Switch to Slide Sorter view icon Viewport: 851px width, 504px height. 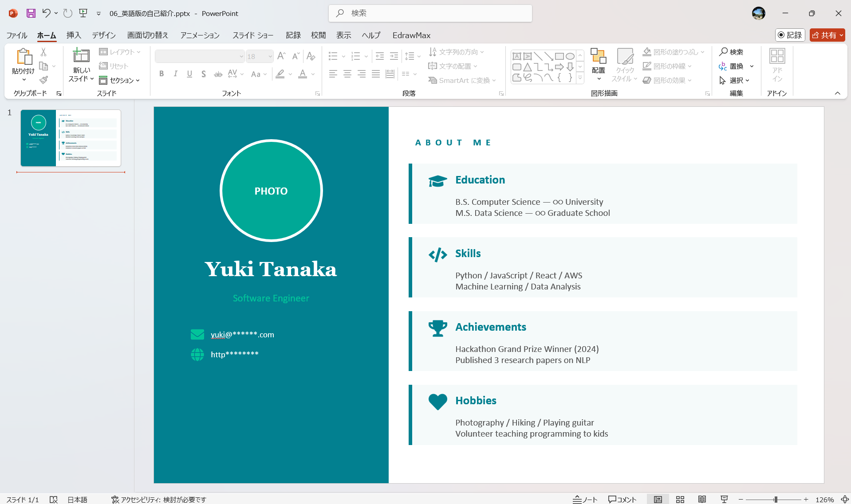click(x=680, y=499)
